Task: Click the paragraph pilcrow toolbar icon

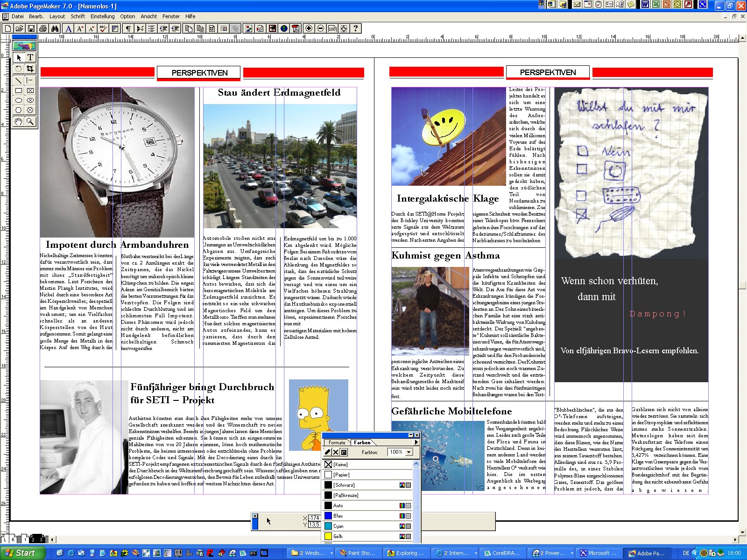Action: point(128,28)
